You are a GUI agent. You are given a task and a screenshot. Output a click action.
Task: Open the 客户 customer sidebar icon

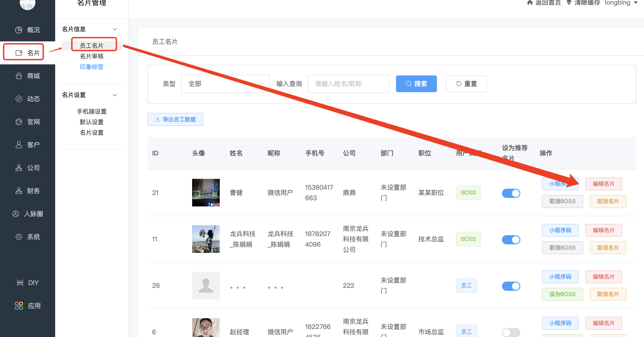click(19, 145)
